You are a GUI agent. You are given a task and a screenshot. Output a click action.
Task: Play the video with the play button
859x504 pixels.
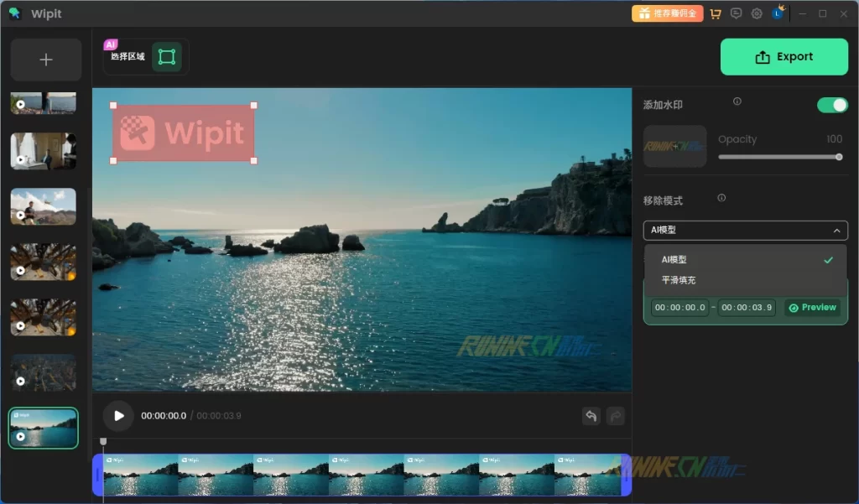point(118,416)
